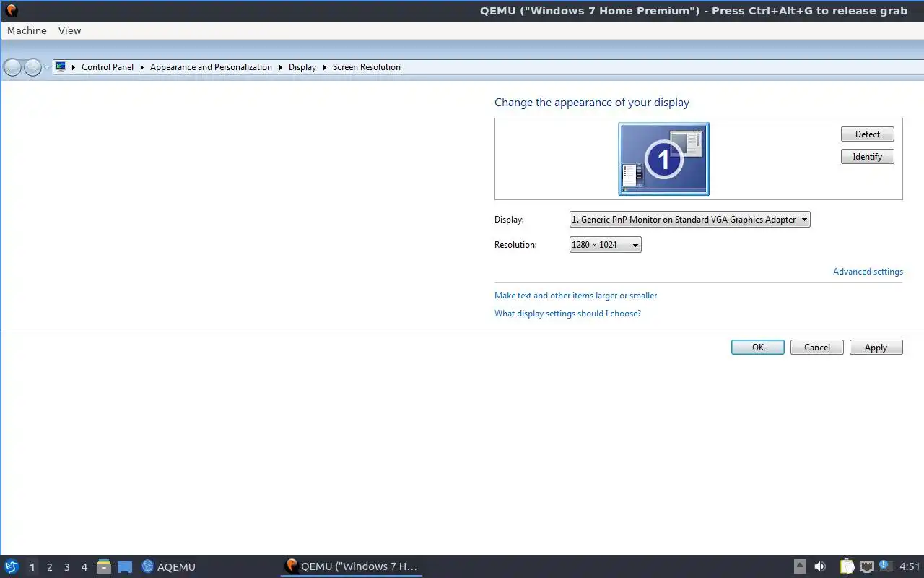This screenshot has height=578, width=924.
Task: Click the Identify button
Action: (867, 157)
